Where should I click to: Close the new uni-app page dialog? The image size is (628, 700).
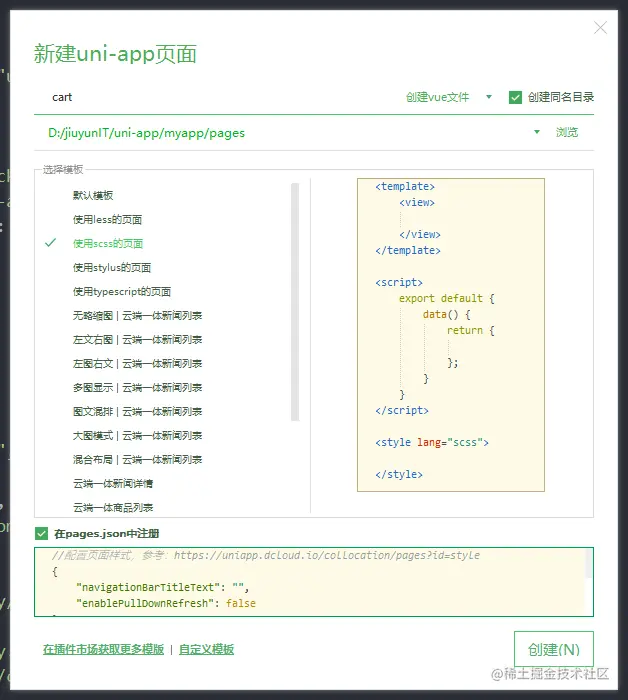point(600,28)
